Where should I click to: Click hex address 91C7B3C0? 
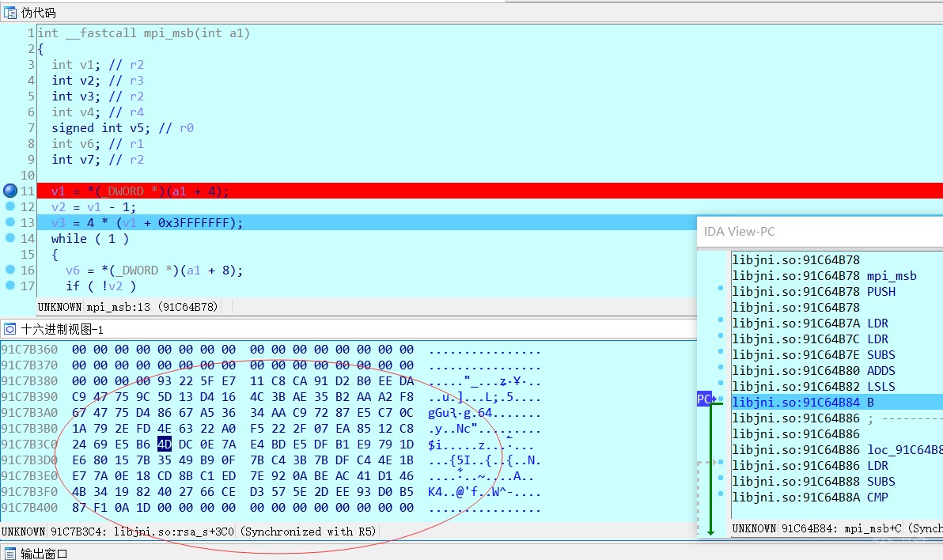[x=29, y=445]
